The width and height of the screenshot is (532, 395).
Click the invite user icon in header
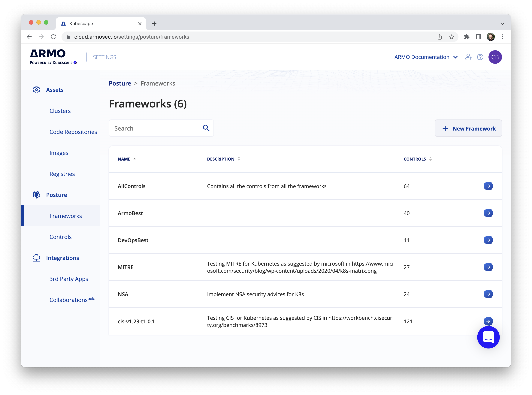tap(468, 57)
